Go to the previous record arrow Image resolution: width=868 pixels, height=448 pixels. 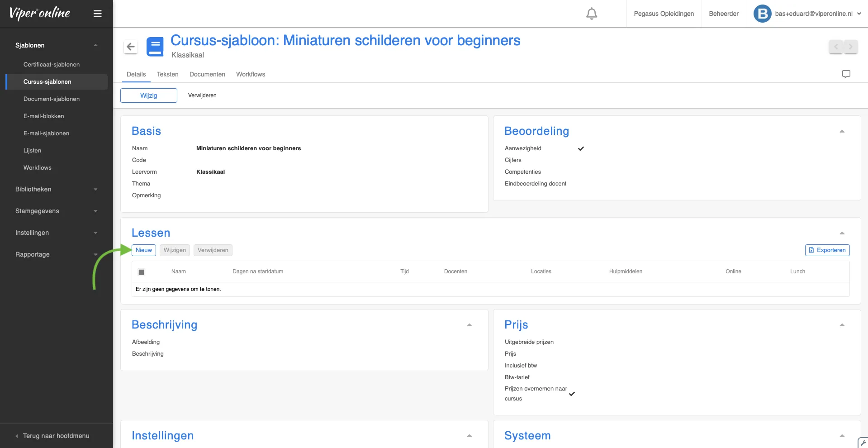click(x=836, y=47)
